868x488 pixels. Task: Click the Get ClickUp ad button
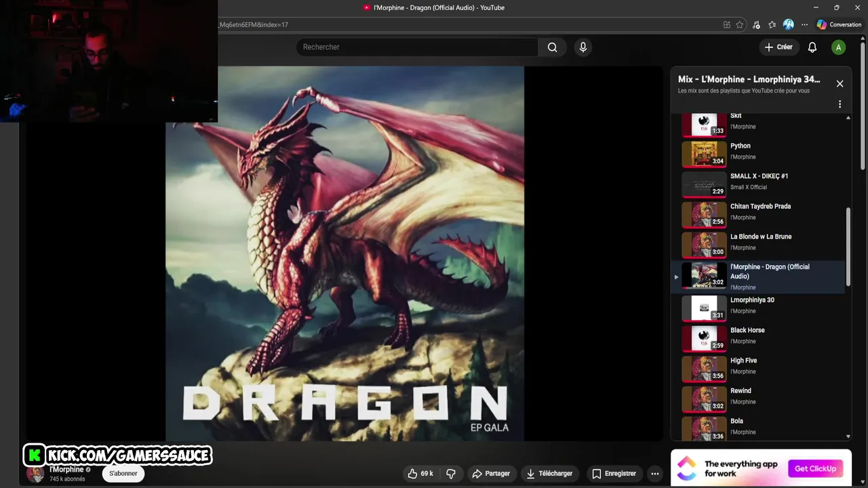[816, 468]
